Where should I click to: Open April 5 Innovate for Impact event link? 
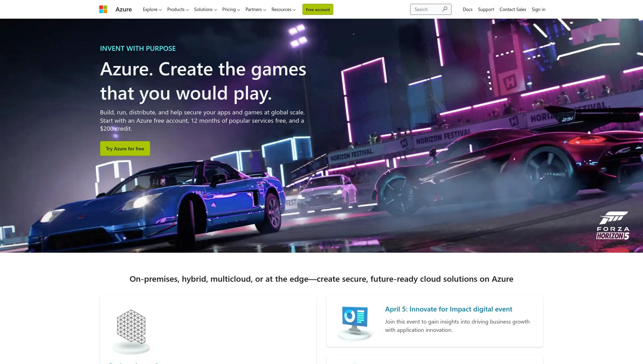pyautogui.click(x=449, y=309)
